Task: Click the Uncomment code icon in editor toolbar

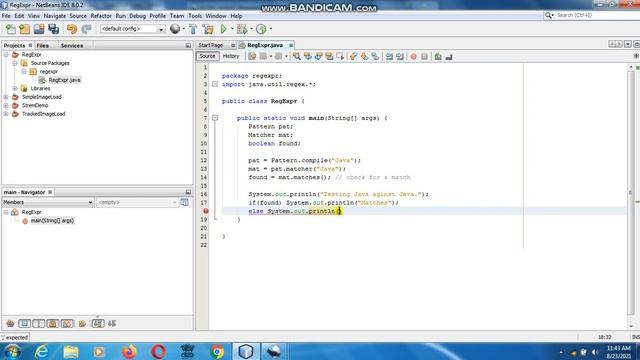Action: point(449,56)
